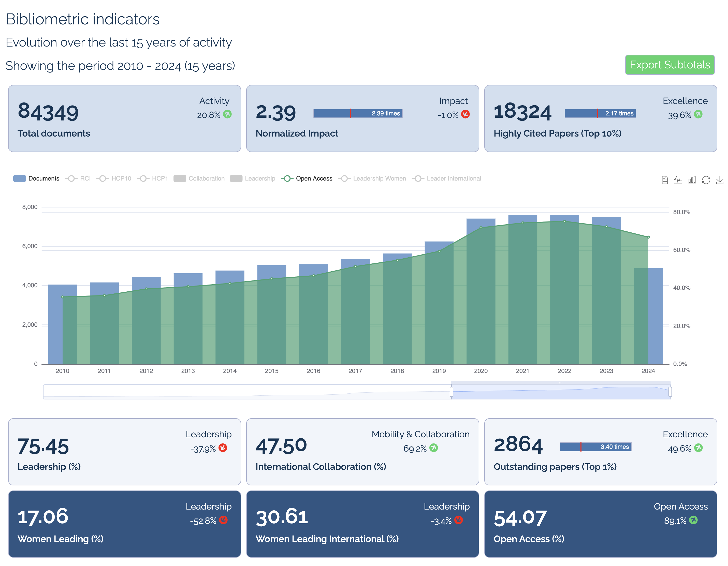The image size is (728, 566).
Task: Show the HCP10 legend series
Action: pyautogui.click(x=114, y=178)
